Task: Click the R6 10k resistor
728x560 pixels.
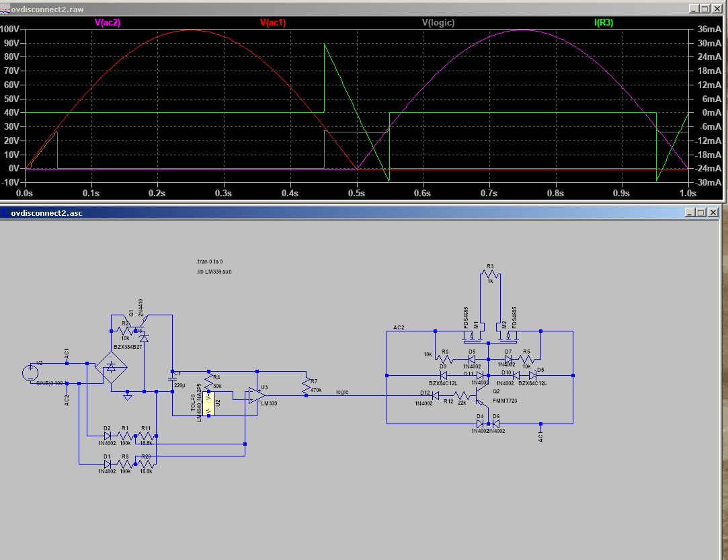Action: [445, 359]
